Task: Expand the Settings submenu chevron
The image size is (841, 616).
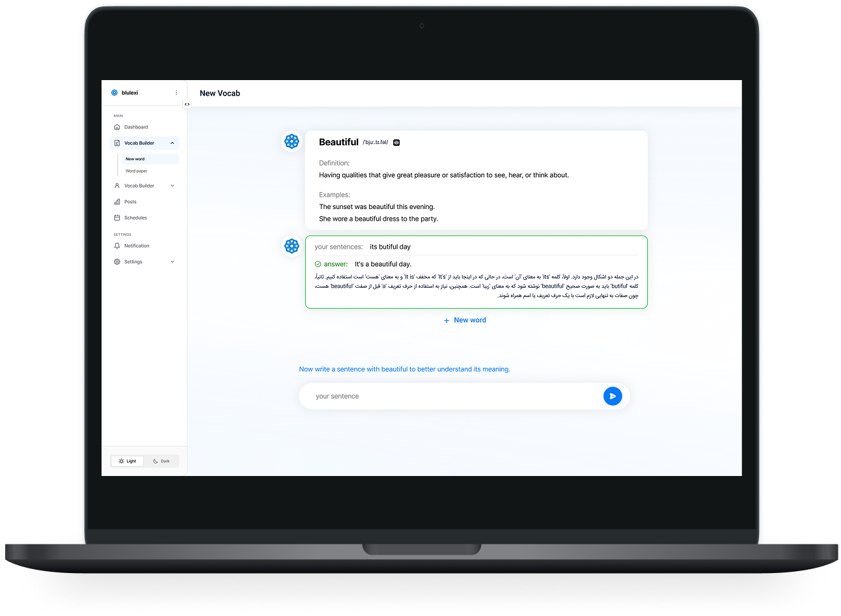Action: click(x=172, y=262)
